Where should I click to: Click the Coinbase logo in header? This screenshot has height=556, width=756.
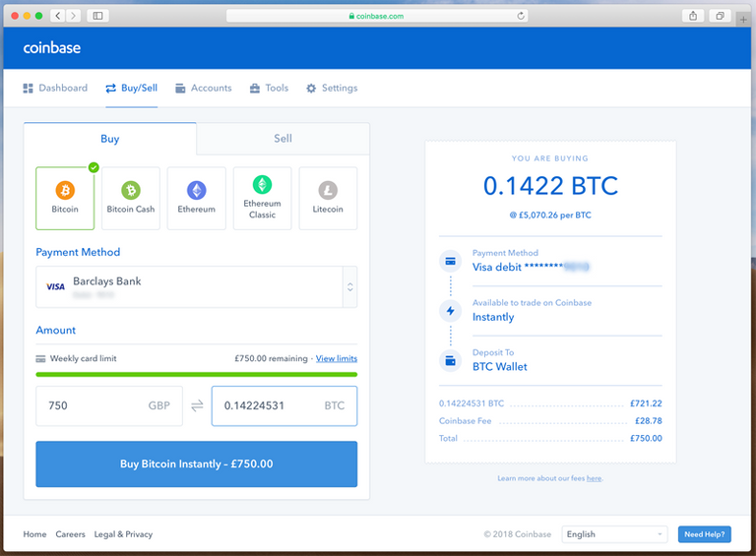point(52,47)
